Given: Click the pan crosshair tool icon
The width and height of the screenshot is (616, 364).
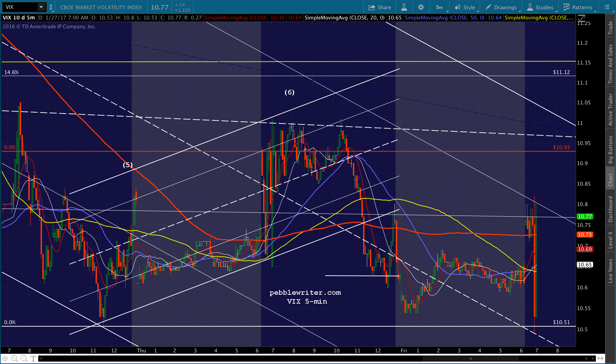Looking at the screenshot, I should pyautogui.click(x=5, y=359).
